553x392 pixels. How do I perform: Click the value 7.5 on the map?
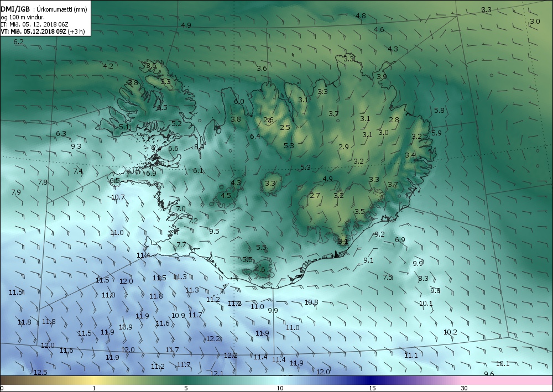[x=388, y=278]
